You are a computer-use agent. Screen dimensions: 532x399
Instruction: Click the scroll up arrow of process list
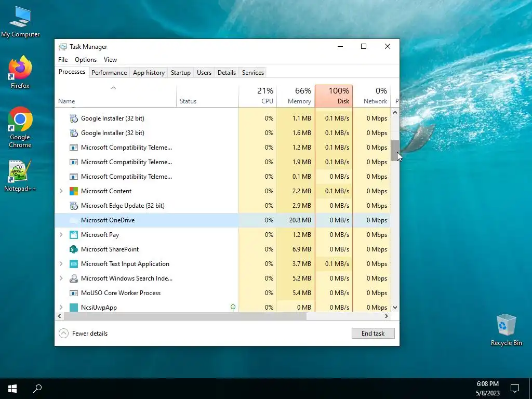[x=395, y=112]
